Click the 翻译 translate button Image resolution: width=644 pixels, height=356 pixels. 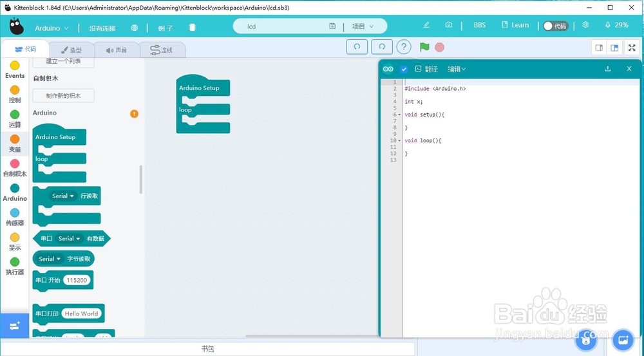[426, 69]
